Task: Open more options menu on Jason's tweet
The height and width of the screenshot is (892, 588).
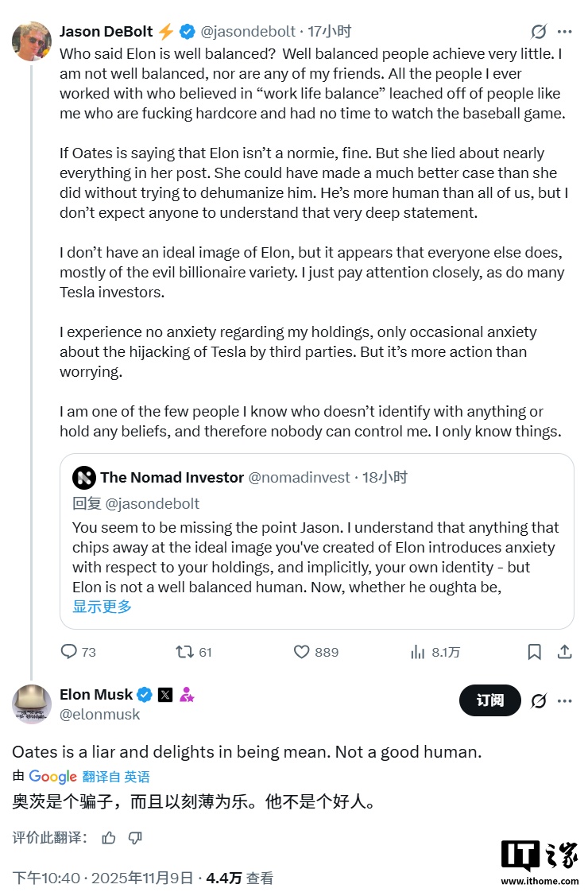Action: (x=565, y=32)
